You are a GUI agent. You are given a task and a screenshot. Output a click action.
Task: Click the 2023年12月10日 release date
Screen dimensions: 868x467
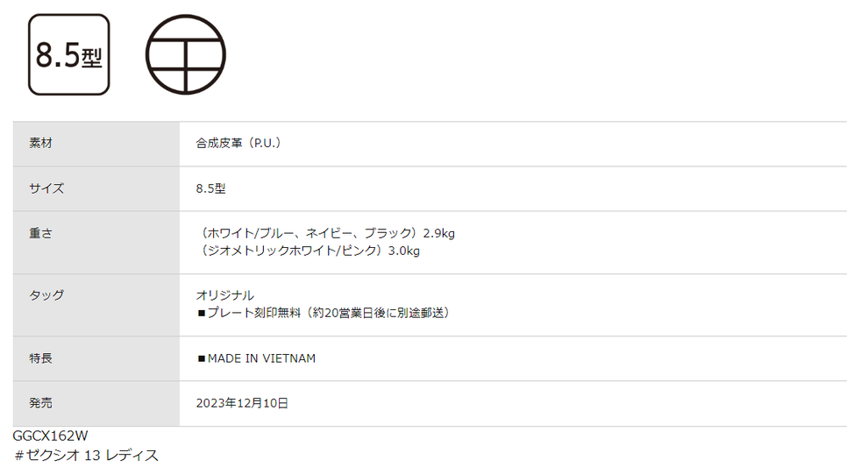point(242,403)
